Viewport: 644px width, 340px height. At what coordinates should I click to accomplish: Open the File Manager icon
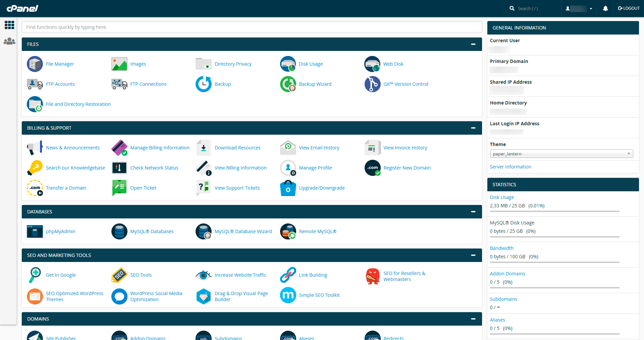coord(35,64)
